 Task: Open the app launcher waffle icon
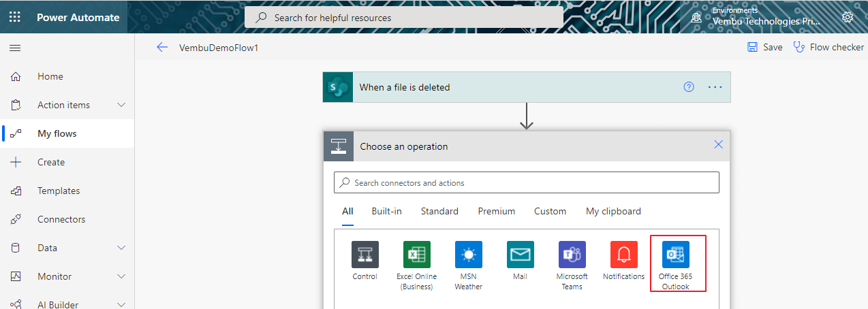(x=15, y=17)
